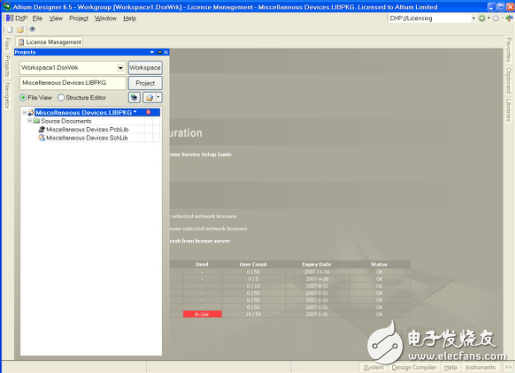Open the Favorites side panel tab
The height and width of the screenshot is (373, 515).
pos(509,50)
